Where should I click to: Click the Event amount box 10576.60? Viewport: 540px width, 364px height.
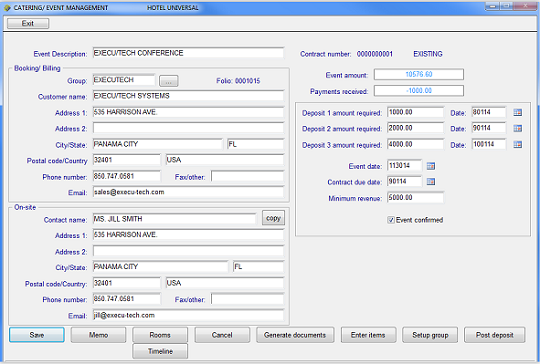click(419, 74)
